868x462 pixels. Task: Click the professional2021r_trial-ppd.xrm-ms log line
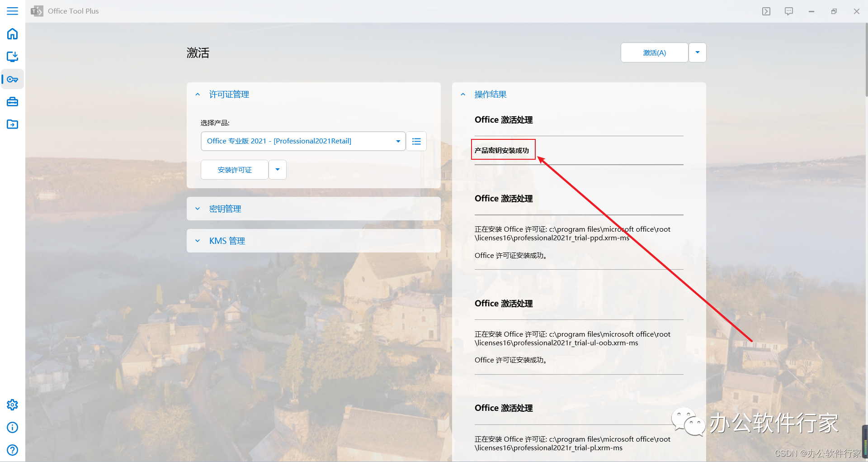572,233
